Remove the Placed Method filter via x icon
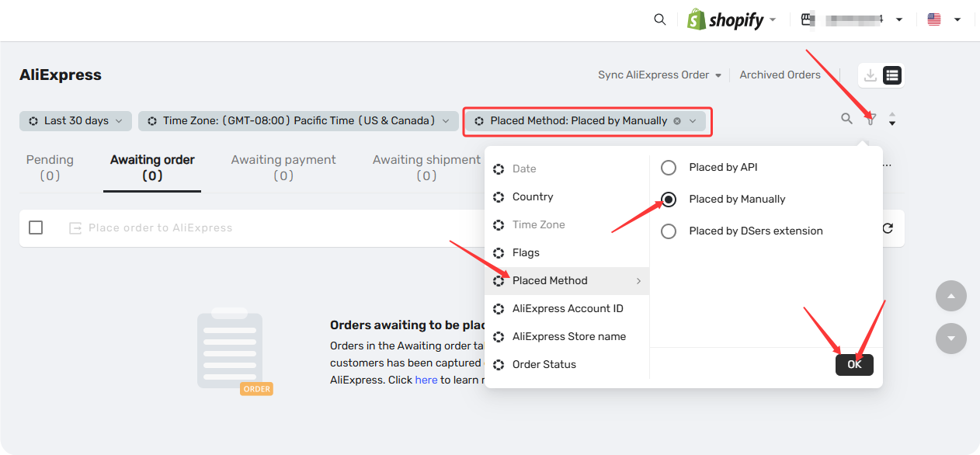 tap(677, 121)
